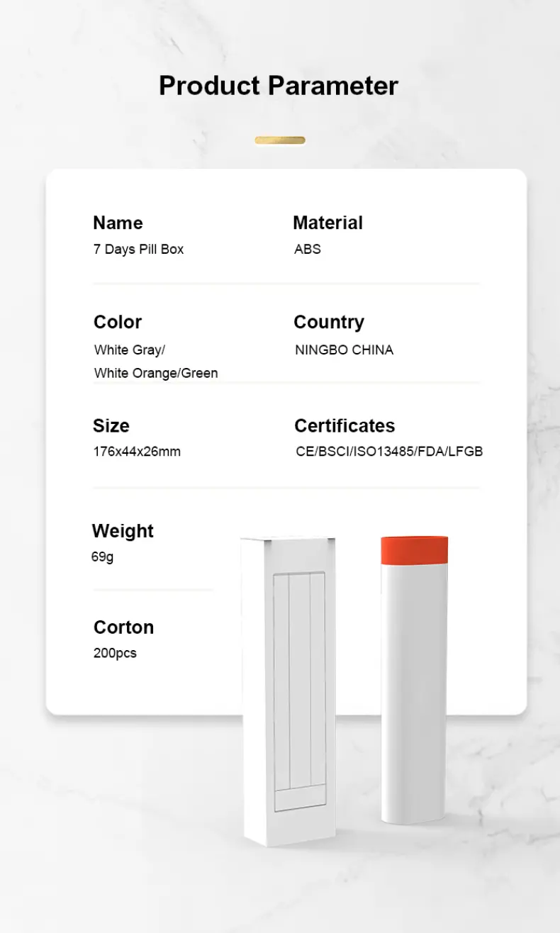
Task: Click the gold divider bar under the title
Action: point(280,140)
